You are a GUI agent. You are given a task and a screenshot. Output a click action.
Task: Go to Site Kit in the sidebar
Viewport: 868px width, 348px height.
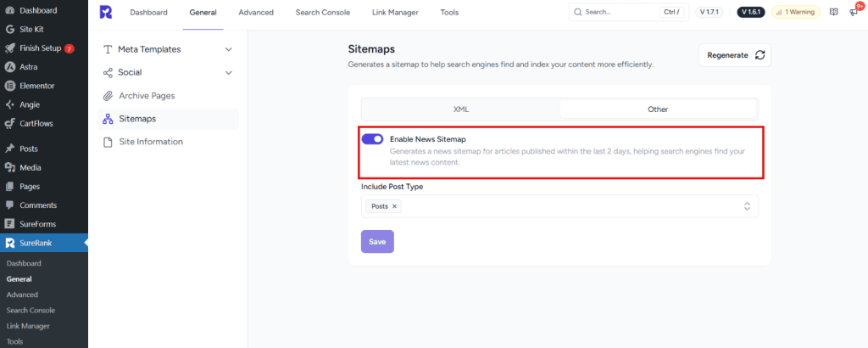[x=33, y=29]
